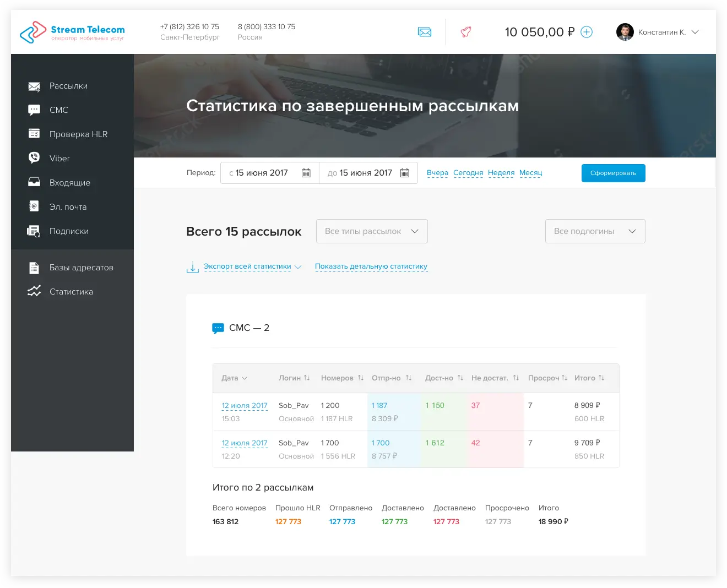Click total 9 709 ₽ in second row
This screenshot has height=588, width=727.
[587, 443]
